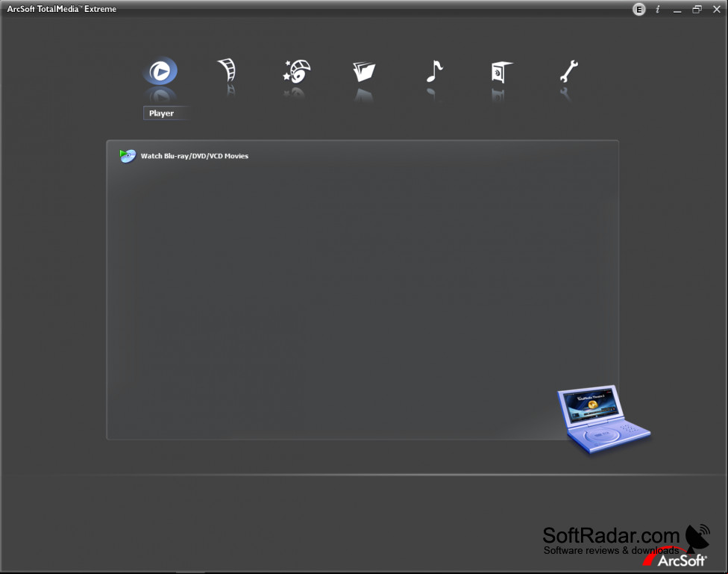Open the info 'i' about button
Viewport: 728px width, 574px height.
657,9
